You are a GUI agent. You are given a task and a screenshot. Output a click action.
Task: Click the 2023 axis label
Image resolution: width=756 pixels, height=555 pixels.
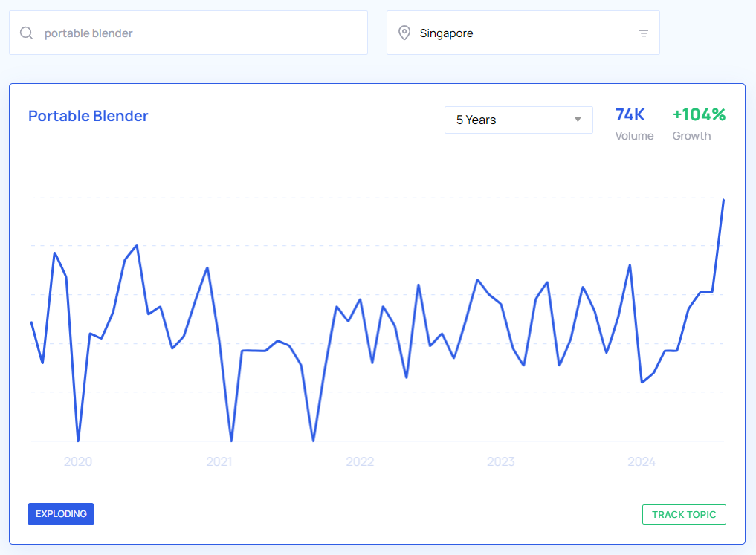tap(501, 461)
